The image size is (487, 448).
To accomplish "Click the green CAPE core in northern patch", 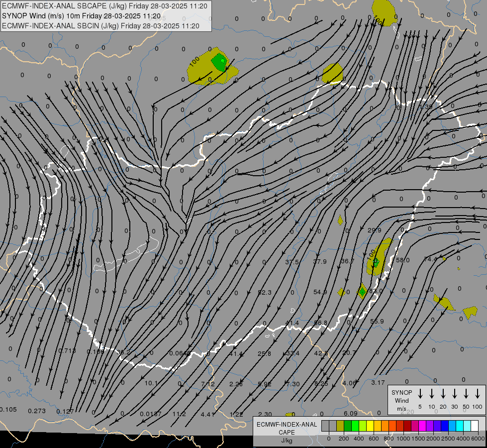I will click(x=220, y=62).
